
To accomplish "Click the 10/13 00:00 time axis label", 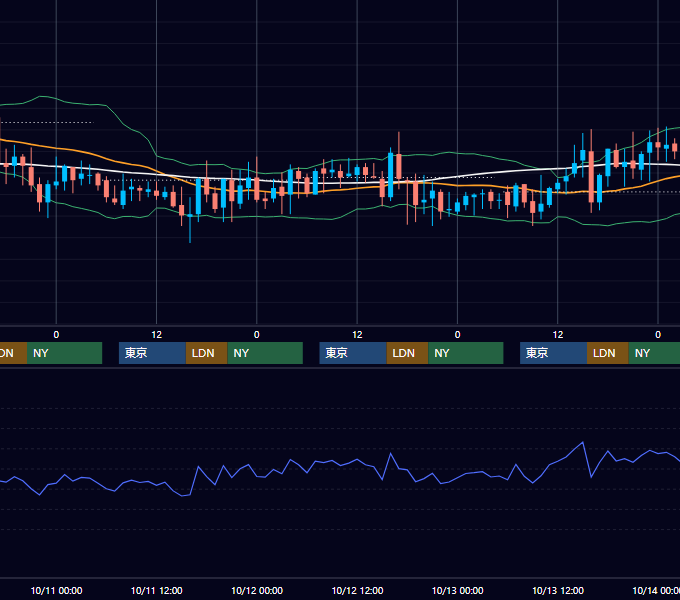I will 458,590.
